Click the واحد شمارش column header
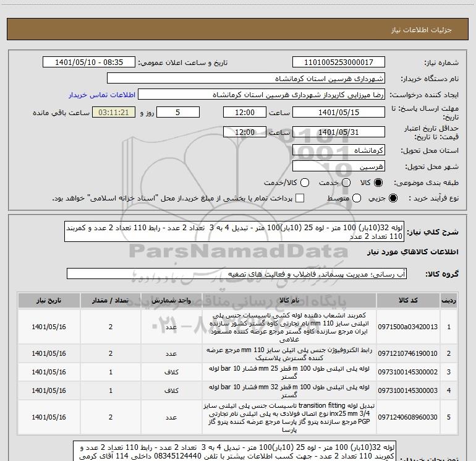The height and width of the screenshot is (461, 476). 171,300
